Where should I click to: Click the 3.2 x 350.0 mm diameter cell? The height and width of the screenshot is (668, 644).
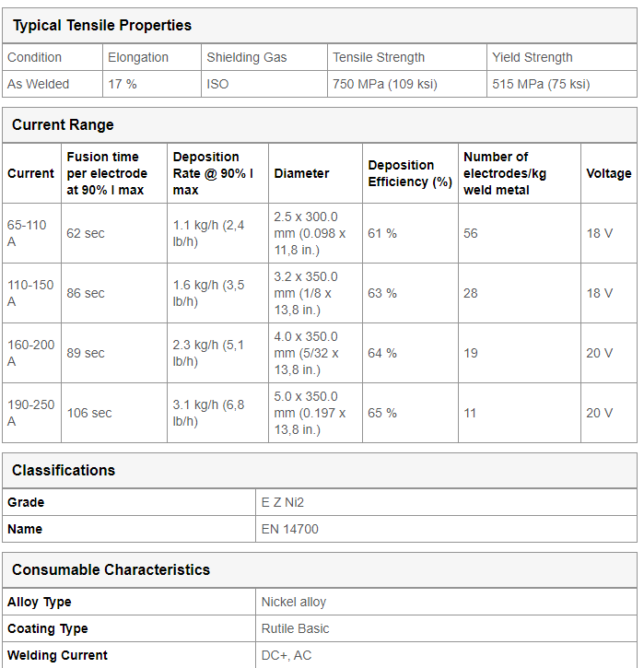[x=315, y=294]
